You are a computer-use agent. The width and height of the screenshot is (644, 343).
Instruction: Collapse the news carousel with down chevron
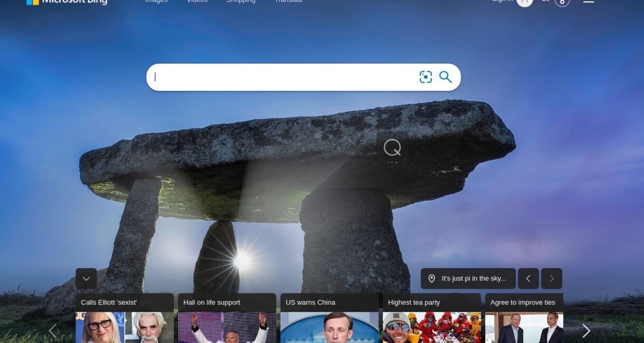pos(86,278)
